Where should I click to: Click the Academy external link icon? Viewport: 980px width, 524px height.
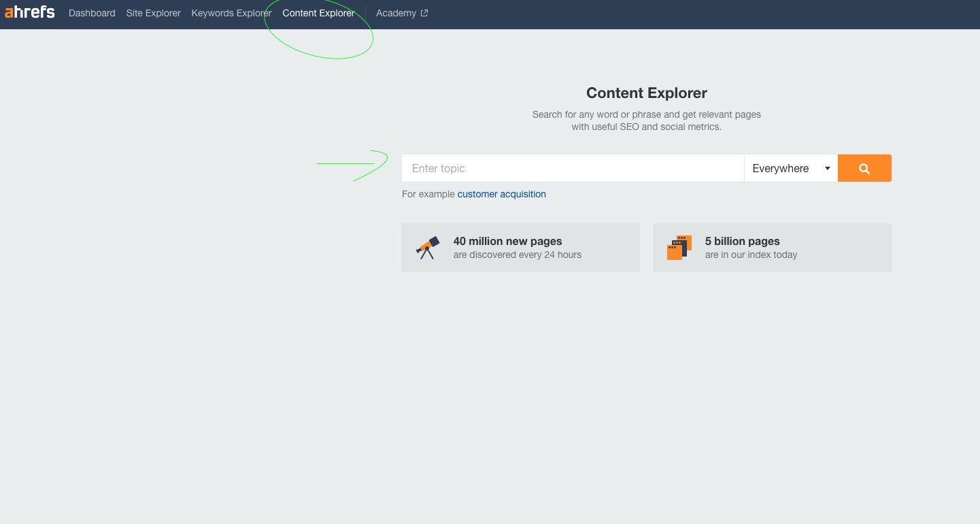pos(424,13)
